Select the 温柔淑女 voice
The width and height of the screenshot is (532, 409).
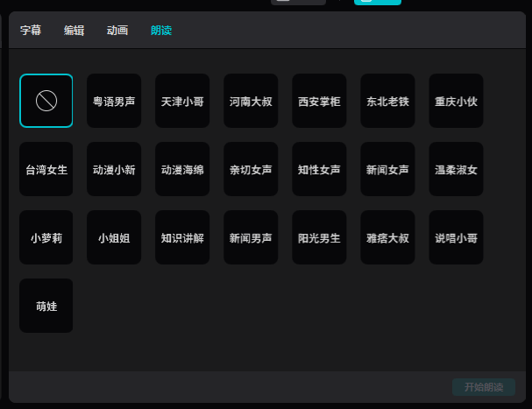coord(456,169)
